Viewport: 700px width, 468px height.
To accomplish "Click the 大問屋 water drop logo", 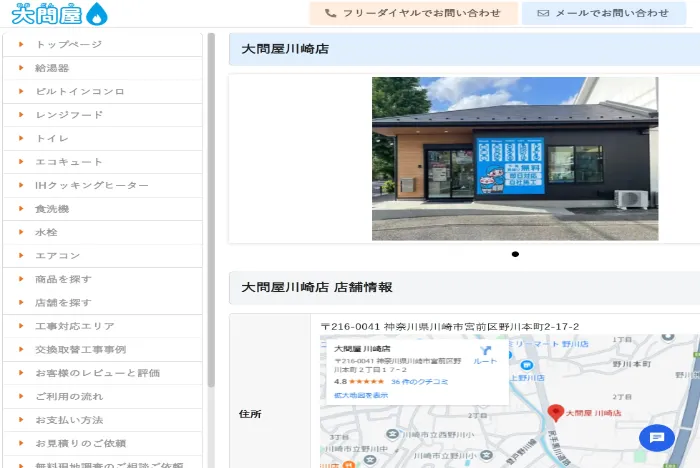I will (x=58, y=13).
